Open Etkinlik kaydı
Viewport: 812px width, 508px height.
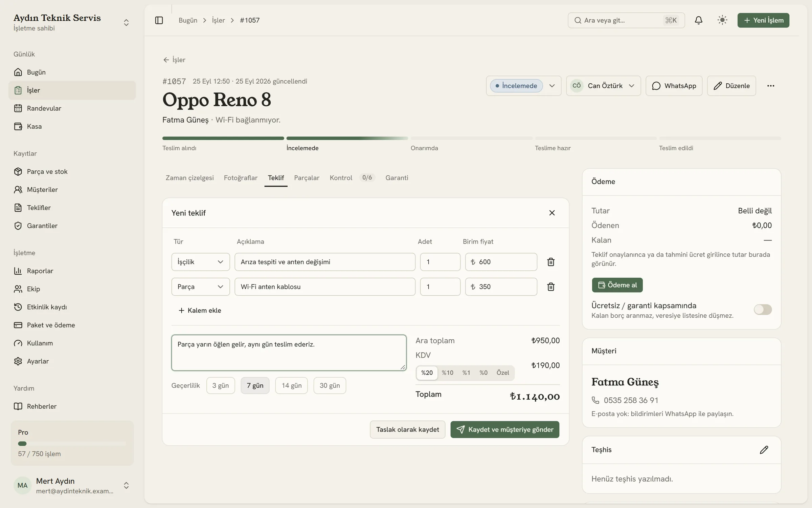coord(72,307)
